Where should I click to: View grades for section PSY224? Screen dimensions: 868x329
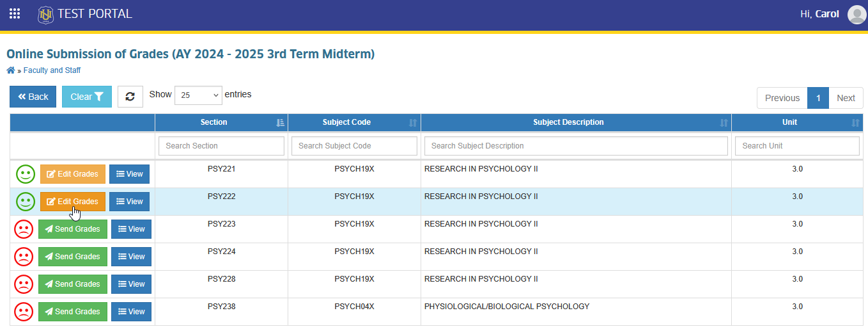pos(131,257)
